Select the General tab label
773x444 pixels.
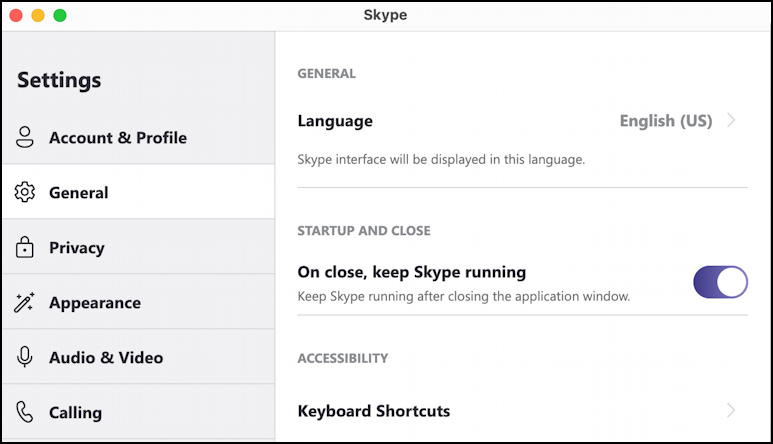pyautogui.click(x=79, y=193)
